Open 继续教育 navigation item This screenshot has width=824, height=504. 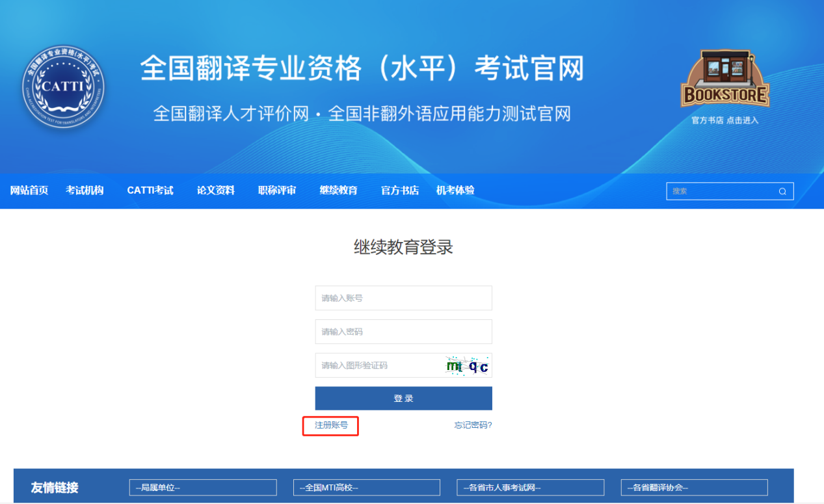[338, 191]
